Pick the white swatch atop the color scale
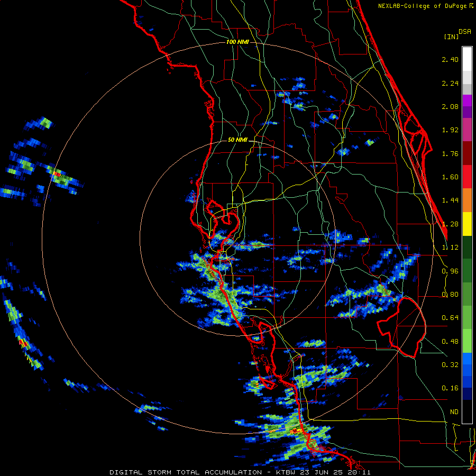 (467, 59)
